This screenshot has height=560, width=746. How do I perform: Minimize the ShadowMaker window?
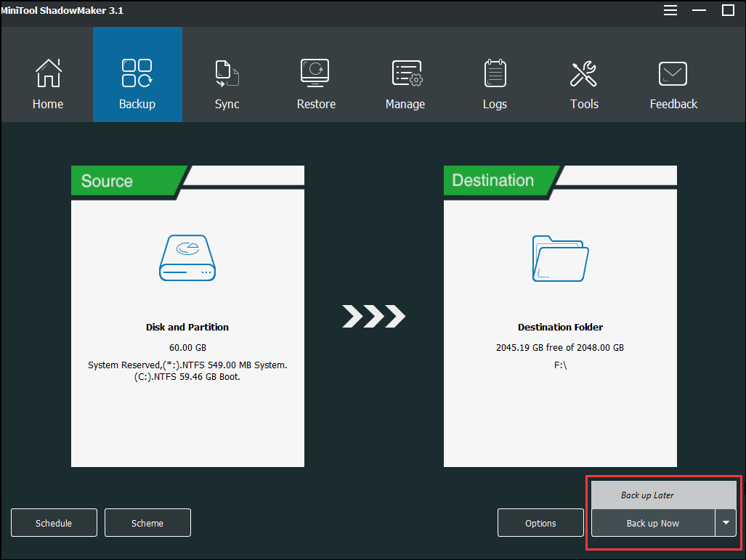(699, 10)
